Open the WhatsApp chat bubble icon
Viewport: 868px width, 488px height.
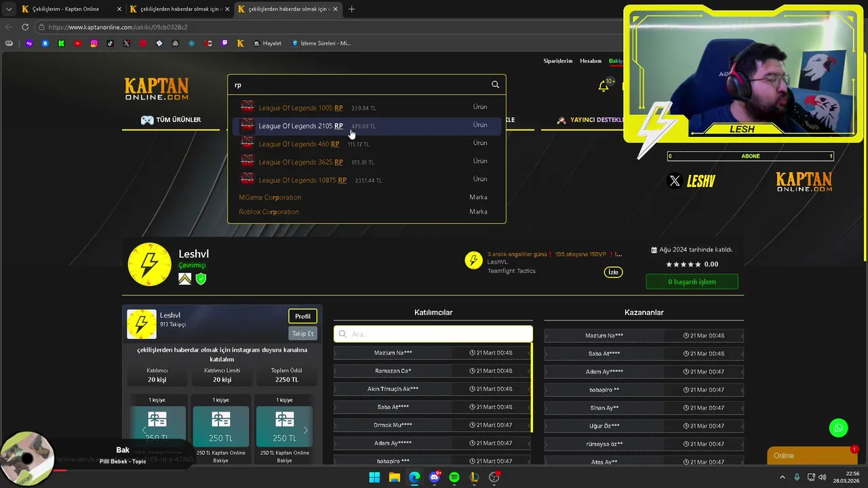point(839,428)
